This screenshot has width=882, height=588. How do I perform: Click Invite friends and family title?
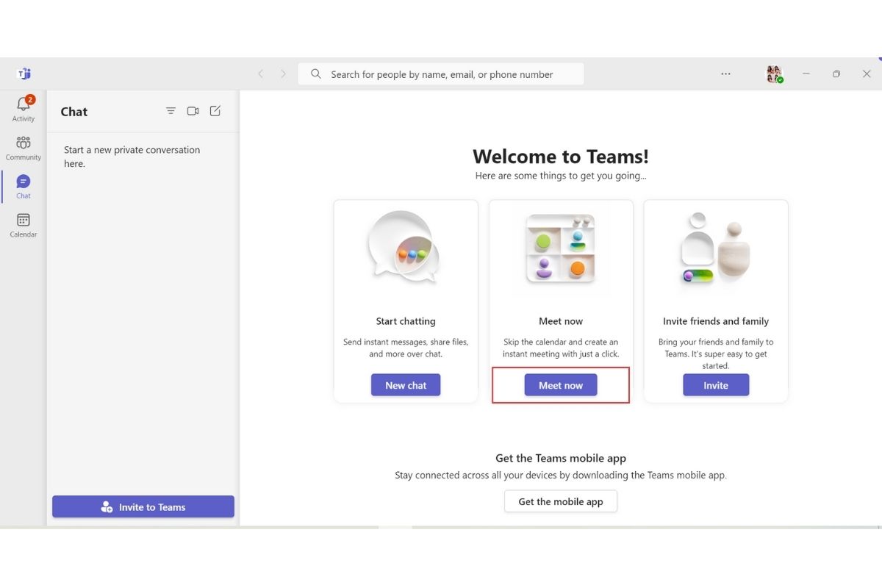[x=716, y=321]
